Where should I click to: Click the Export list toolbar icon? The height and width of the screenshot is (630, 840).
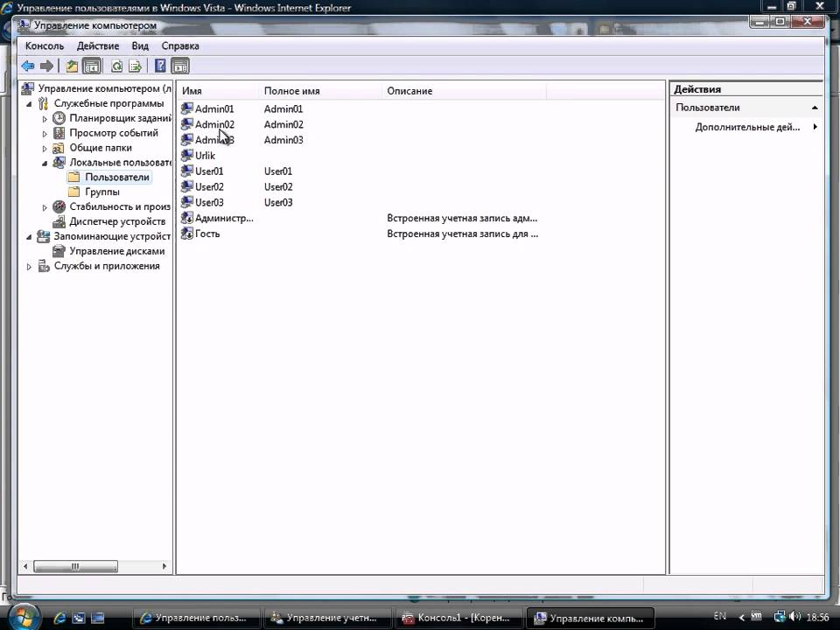pyautogui.click(x=135, y=66)
